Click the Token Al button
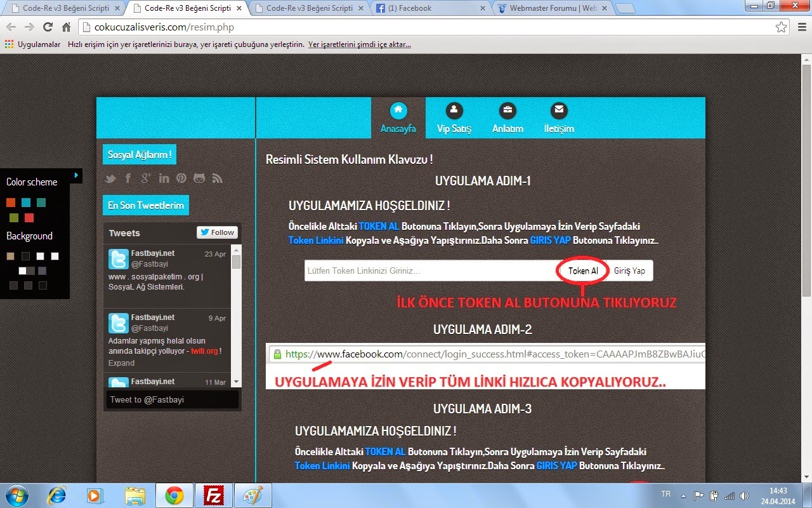The height and width of the screenshot is (508, 812). [x=582, y=271]
